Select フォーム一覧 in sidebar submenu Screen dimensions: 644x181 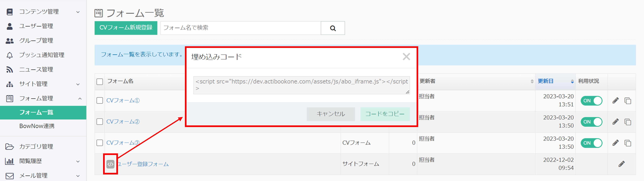[x=36, y=112]
